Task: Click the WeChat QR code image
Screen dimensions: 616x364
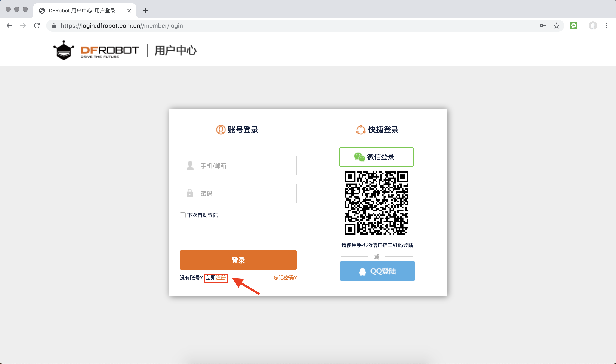Action: click(x=376, y=203)
